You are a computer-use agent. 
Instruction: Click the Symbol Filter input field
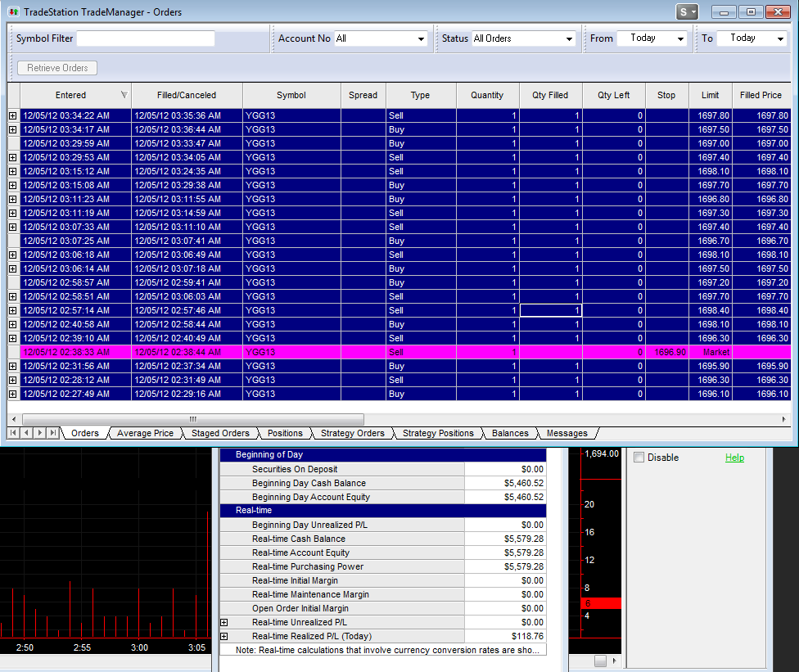click(x=146, y=38)
